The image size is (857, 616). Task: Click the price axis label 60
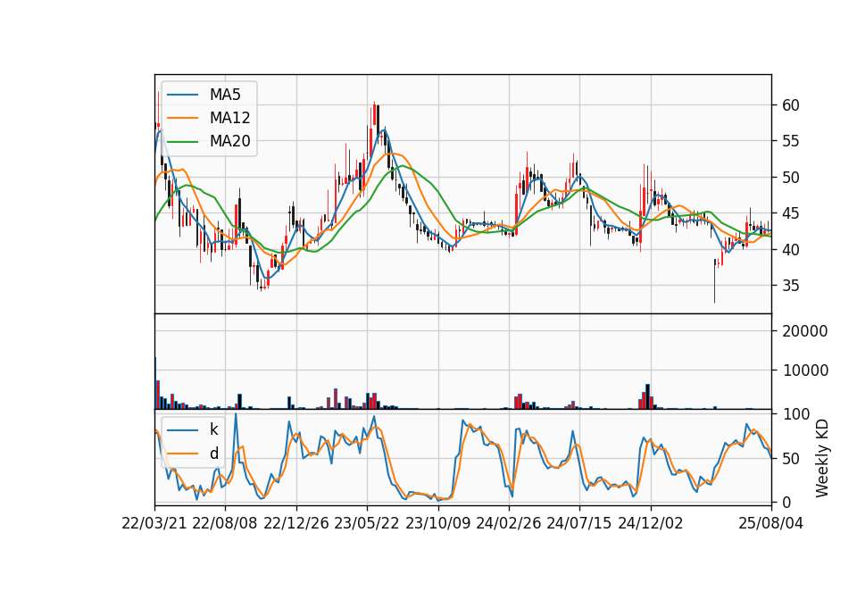791,105
